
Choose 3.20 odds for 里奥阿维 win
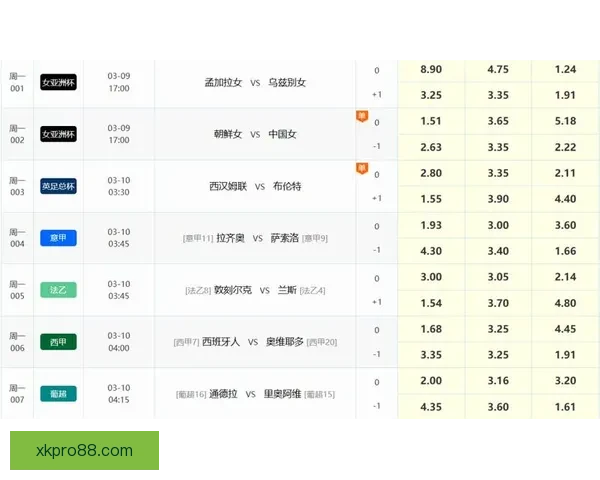[x=565, y=381]
